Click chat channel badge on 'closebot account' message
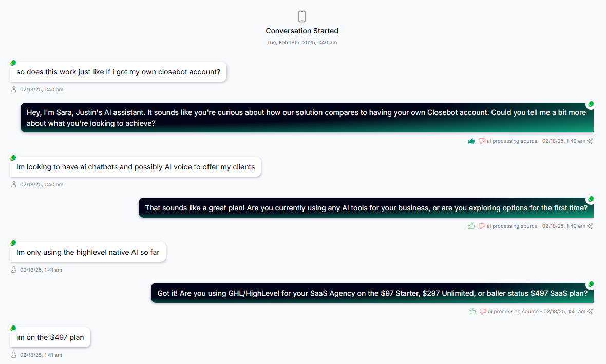Image resolution: width=606 pixels, height=364 pixels. tap(13, 63)
